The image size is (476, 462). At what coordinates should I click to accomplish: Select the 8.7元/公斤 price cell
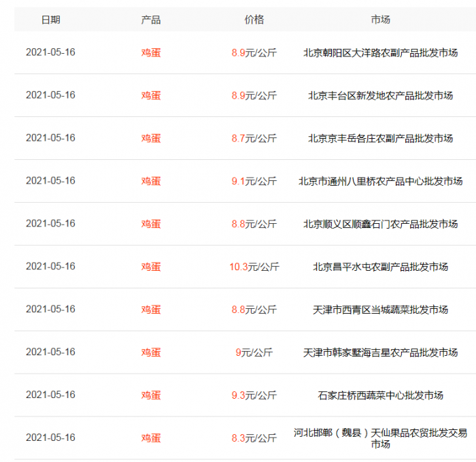(254, 138)
